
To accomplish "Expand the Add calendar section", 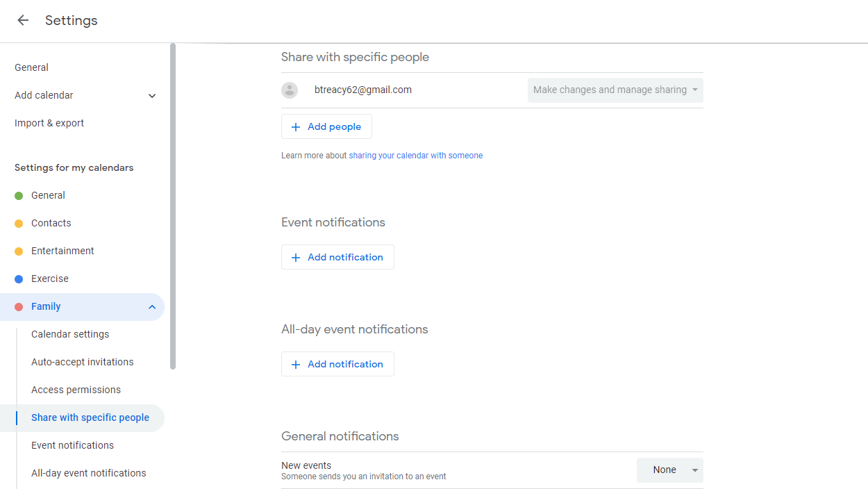I will (x=152, y=96).
